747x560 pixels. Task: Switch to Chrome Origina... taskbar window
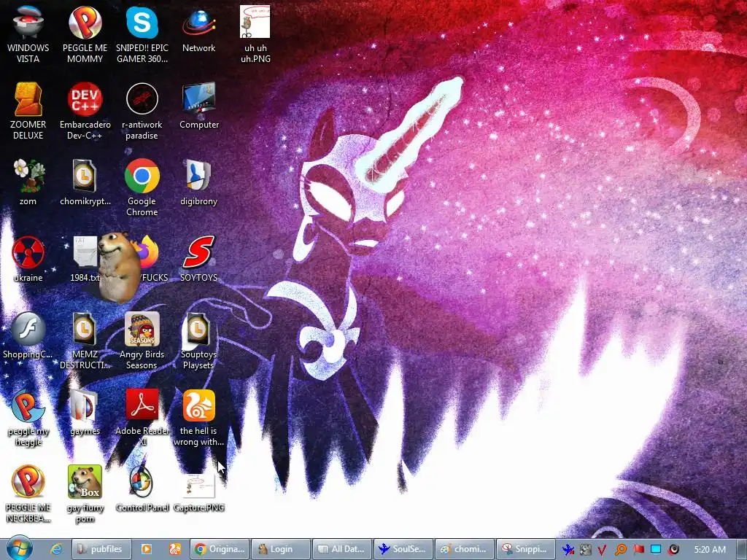coord(220,549)
